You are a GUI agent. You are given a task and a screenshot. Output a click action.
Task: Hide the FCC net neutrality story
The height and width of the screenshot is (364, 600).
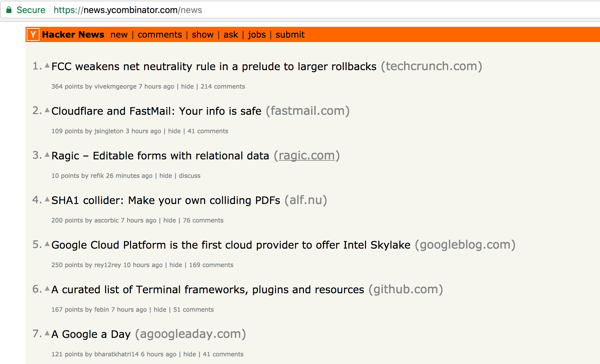187,86
